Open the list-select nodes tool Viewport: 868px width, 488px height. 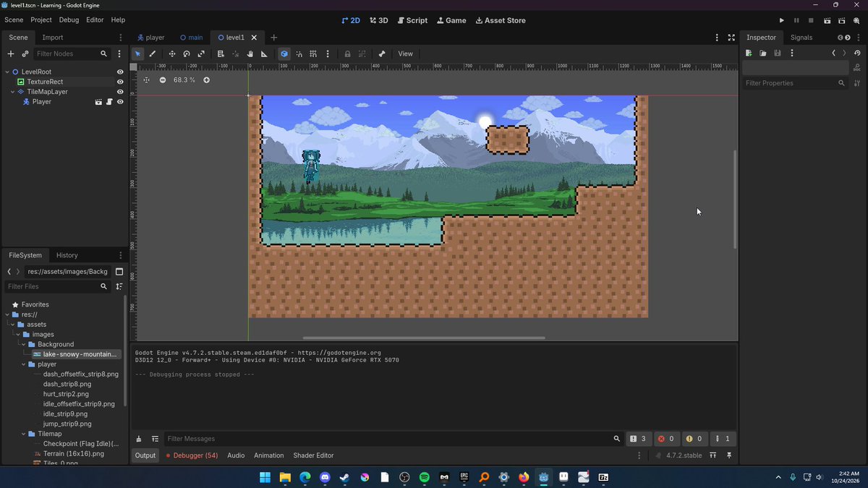tap(221, 53)
